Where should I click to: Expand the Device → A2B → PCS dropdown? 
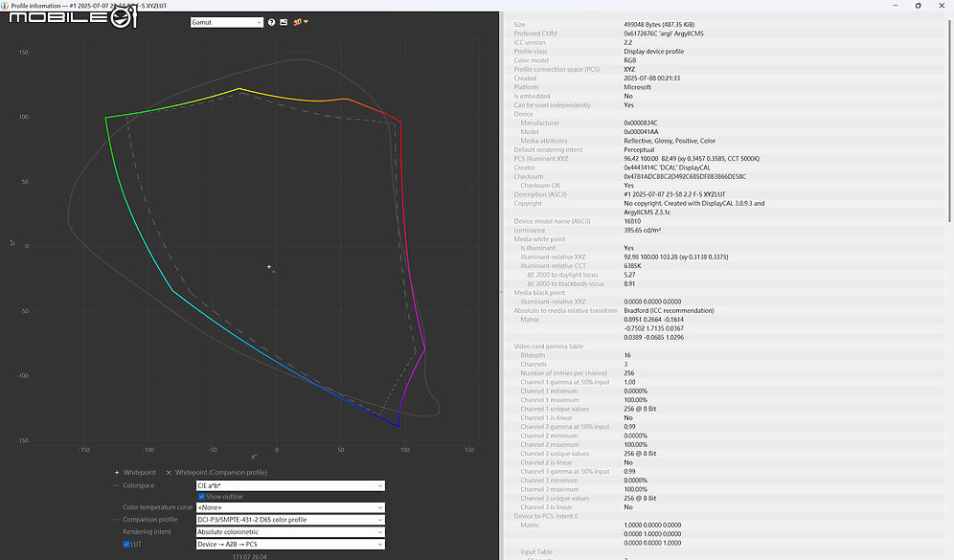[x=290, y=544]
